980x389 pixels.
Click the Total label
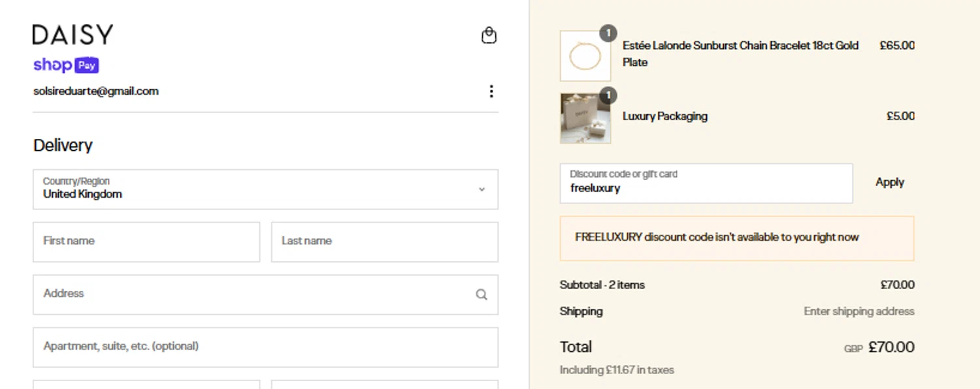point(576,347)
